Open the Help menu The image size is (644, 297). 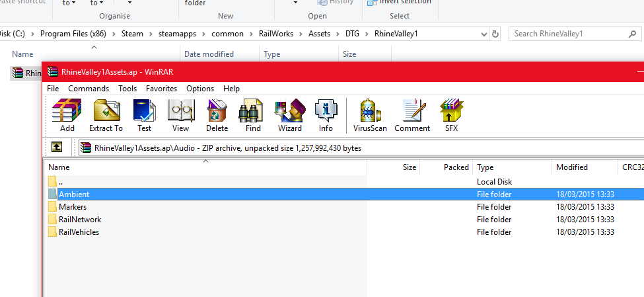coord(231,89)
